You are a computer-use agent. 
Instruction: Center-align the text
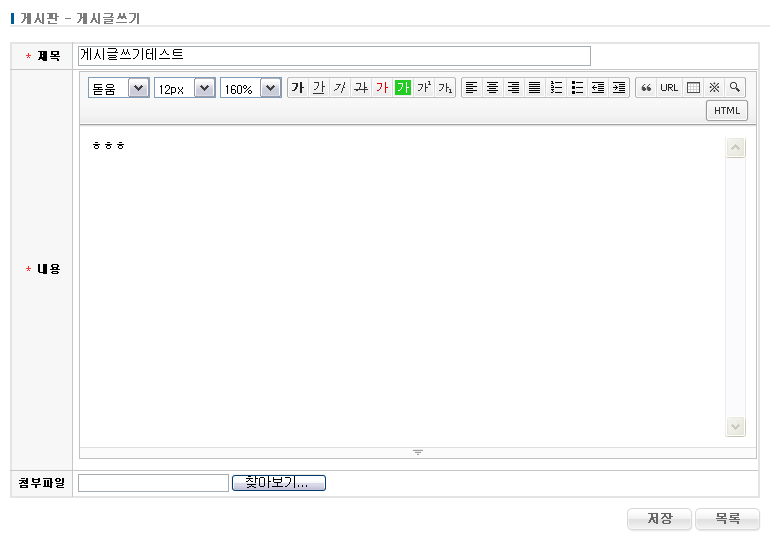(x=492, y=88)
